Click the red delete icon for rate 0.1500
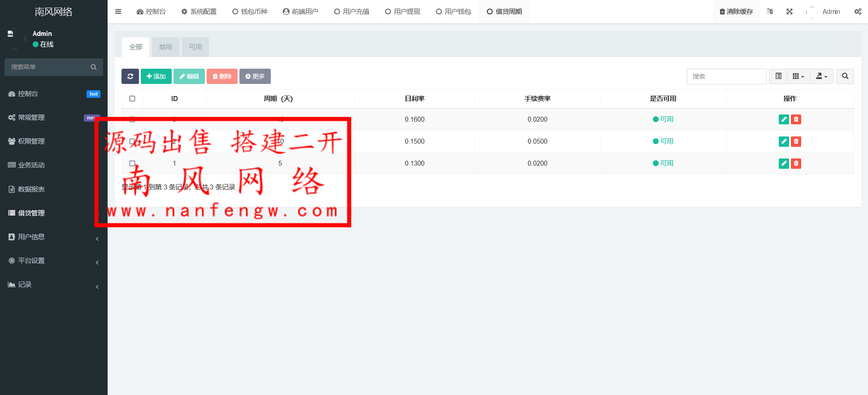 point(796,141)
